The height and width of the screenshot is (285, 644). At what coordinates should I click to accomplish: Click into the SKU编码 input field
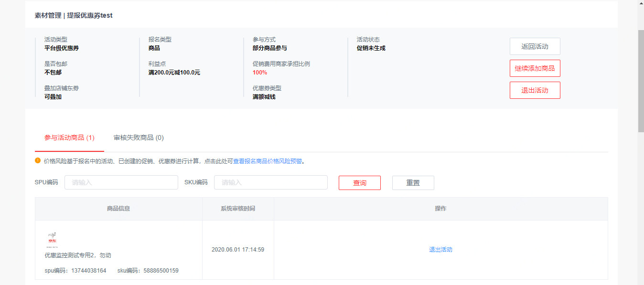tap(270, 182)
